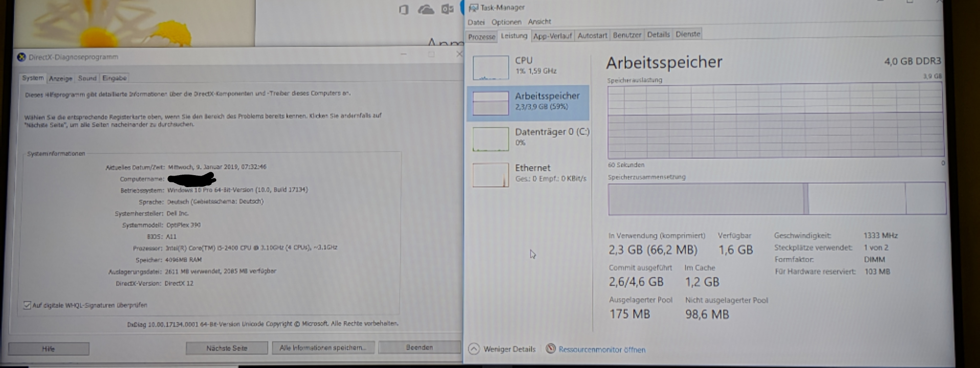Switch to the Benutzer tab
This screenshot has height=368, width=980.
[627, 35]
